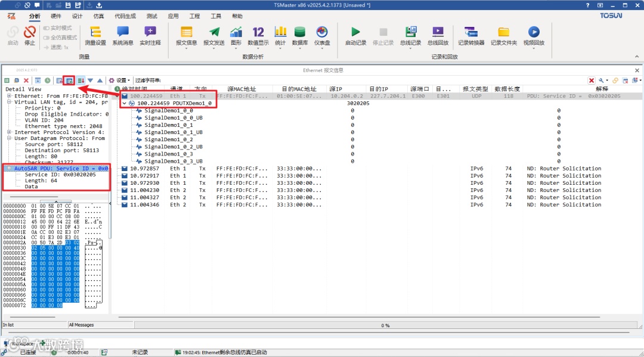Collapse User Datagram Protocol node
Viewport: 644px width, 357px height.
click(x=9, y=138)
